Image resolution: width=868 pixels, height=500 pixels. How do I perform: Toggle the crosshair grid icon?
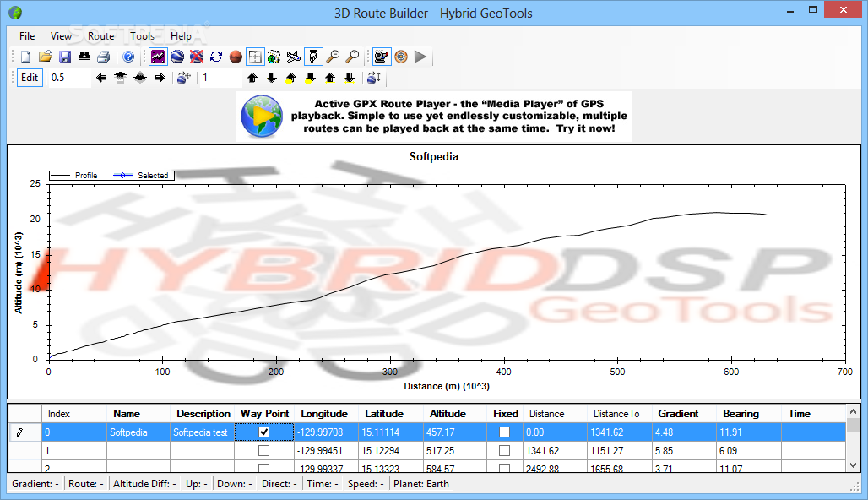[x=255, y=57]
